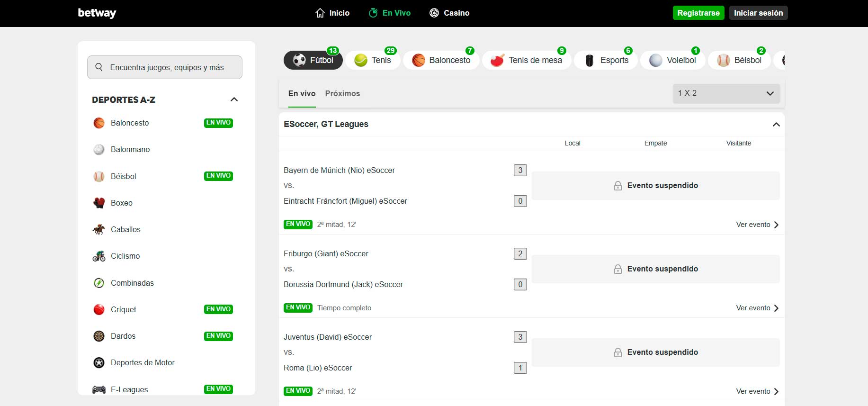Open Deportes de Motor in sidebar
The height and width of the screenshot is (406, 868).
[143, 362]
